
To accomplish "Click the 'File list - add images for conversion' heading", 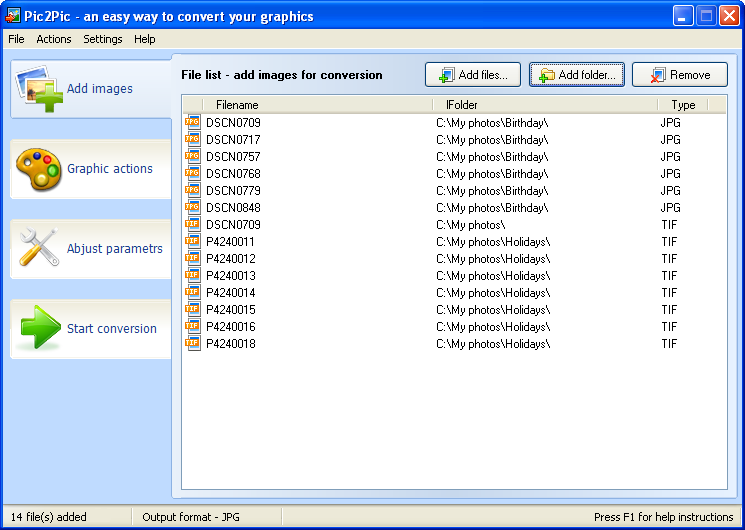I will point(282,75).
